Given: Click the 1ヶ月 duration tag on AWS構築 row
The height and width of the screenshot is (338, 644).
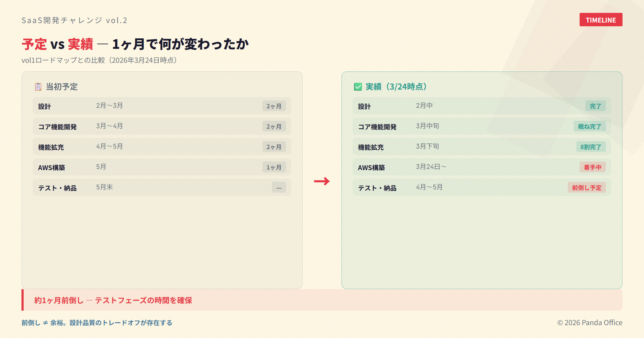Looking at the screenshot, I should 274,167.
